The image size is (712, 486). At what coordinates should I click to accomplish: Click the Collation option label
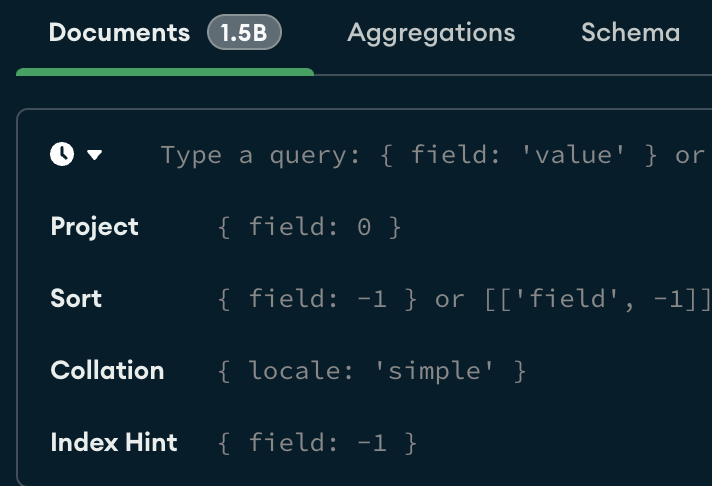click(x=107, y=371)
